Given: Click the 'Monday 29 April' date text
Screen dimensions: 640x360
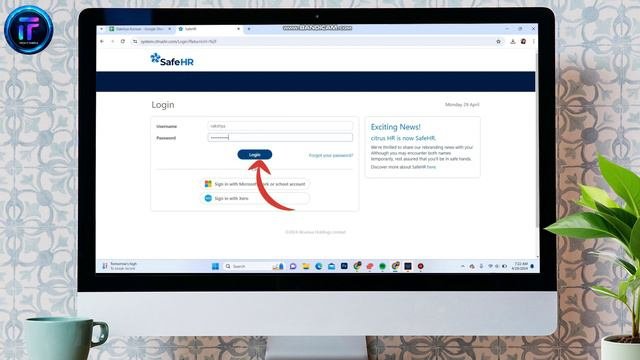Looking at the screenshot, I should pyautogui.click(x=462, y=105).
